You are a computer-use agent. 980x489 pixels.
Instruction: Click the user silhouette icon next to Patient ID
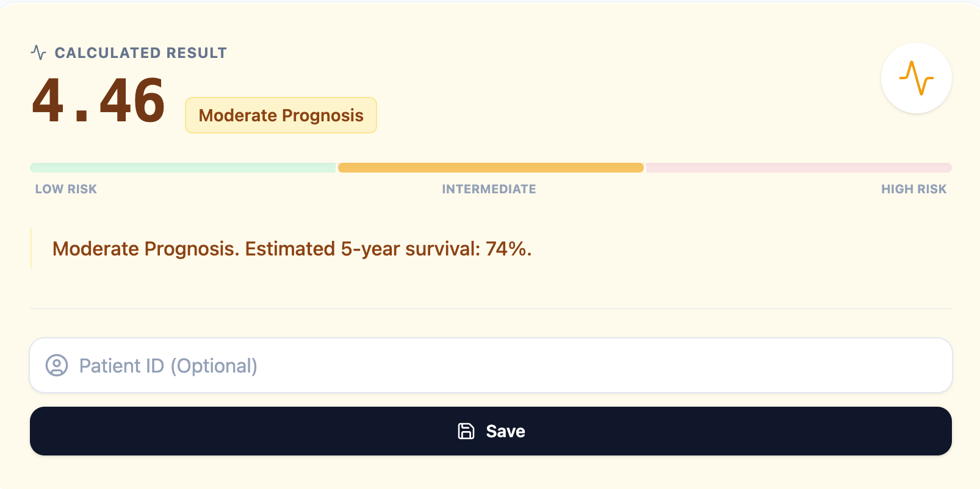[x=56, y=365]
